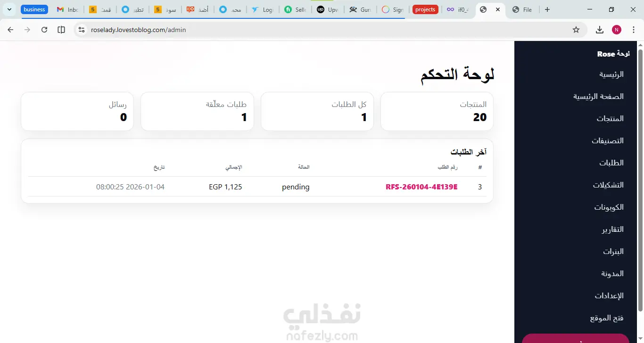Open الصفحة الرئيسية in the sidebar
644x343 pixels.
598,97
